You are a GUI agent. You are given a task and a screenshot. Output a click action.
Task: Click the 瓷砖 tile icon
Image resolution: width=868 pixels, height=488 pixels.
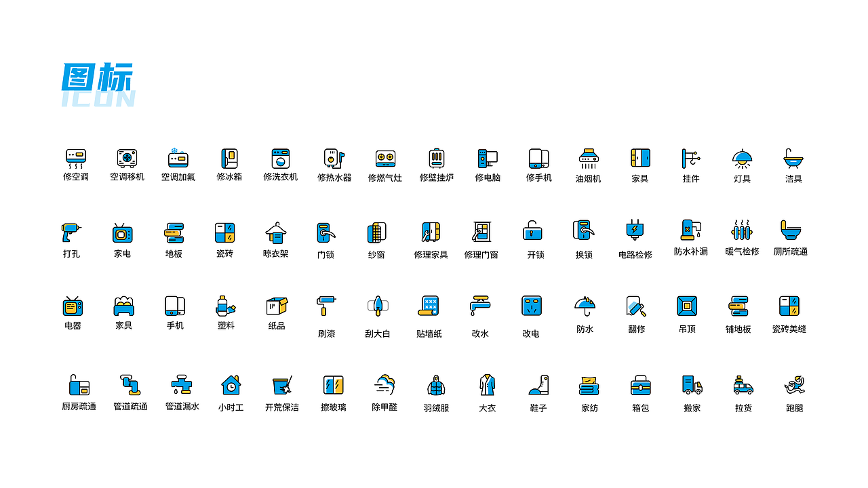[225, 233]
